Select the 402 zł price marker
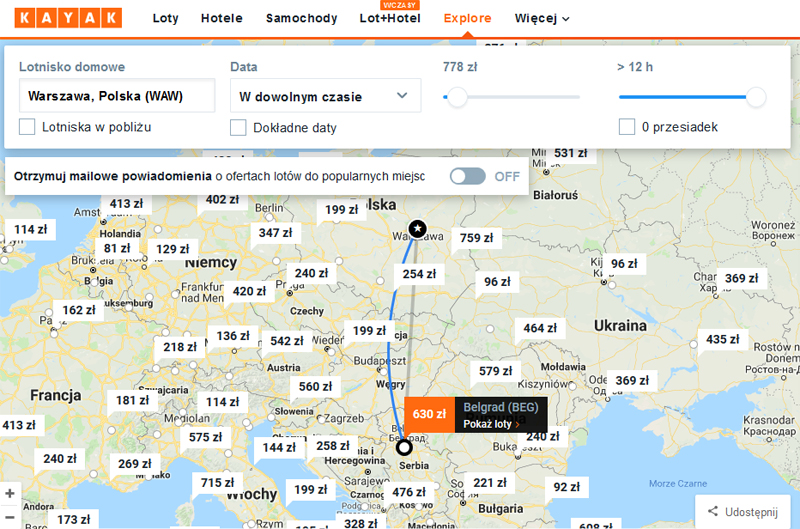The height and width of the screenshot is (529, 800). [222, 200]
